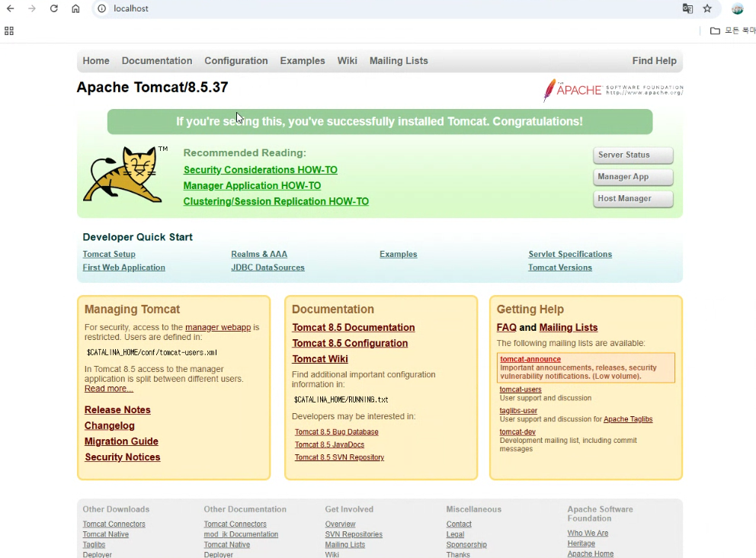Open Security Considerations HOW-TO link
The width and height of the screenshot is (756, 558).
point(261,170)
